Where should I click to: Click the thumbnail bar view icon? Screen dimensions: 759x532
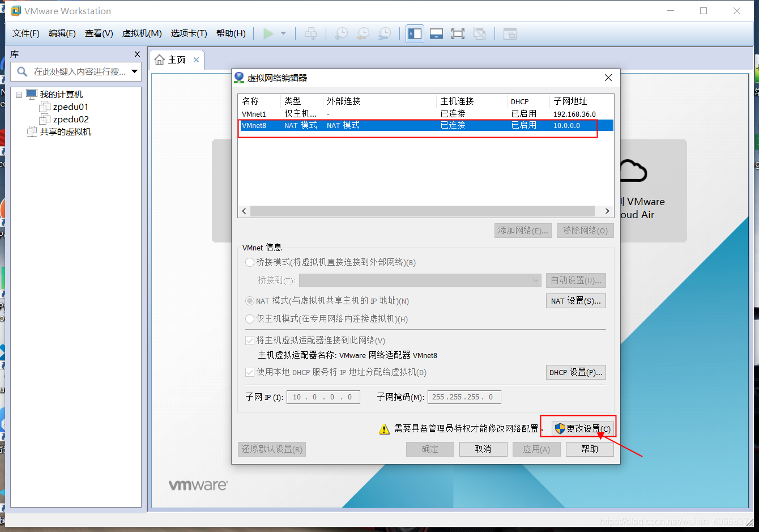tap(436, 34)
